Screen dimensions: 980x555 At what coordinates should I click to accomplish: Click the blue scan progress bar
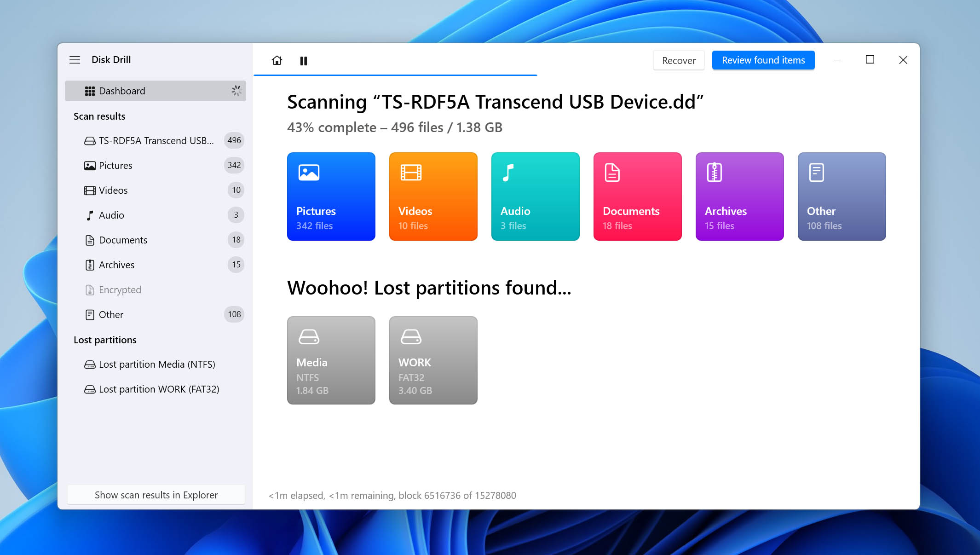(395, 75)
